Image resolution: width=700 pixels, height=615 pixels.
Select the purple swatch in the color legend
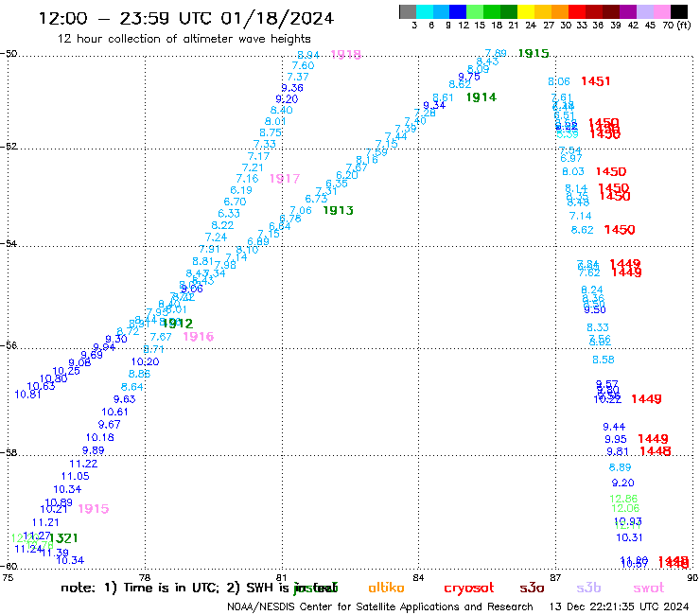pos(628,11)
